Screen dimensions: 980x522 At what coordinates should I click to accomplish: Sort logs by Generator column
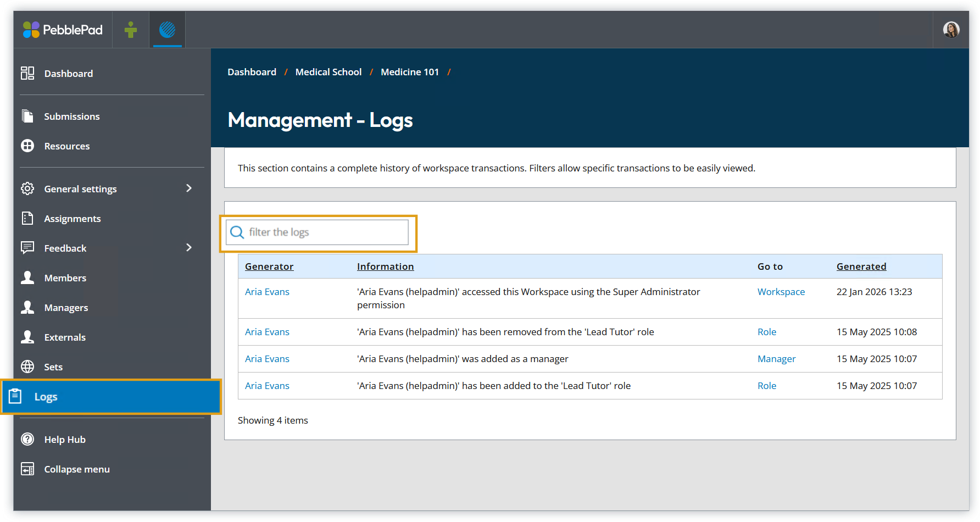[269, 266]
